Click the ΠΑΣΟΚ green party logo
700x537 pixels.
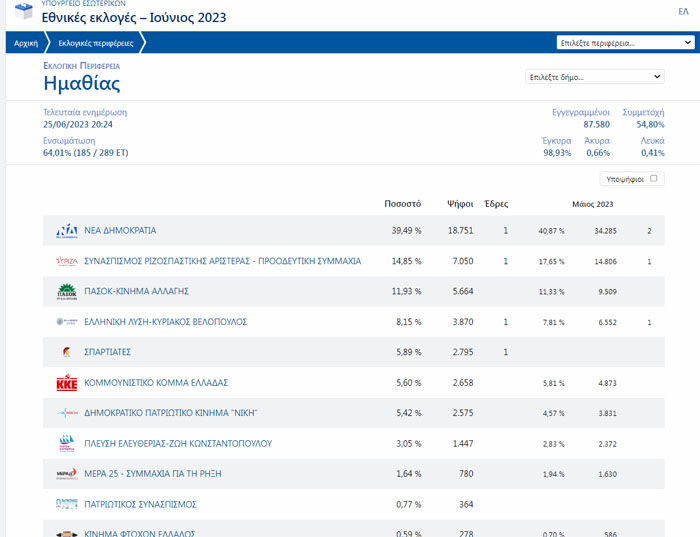67,292
